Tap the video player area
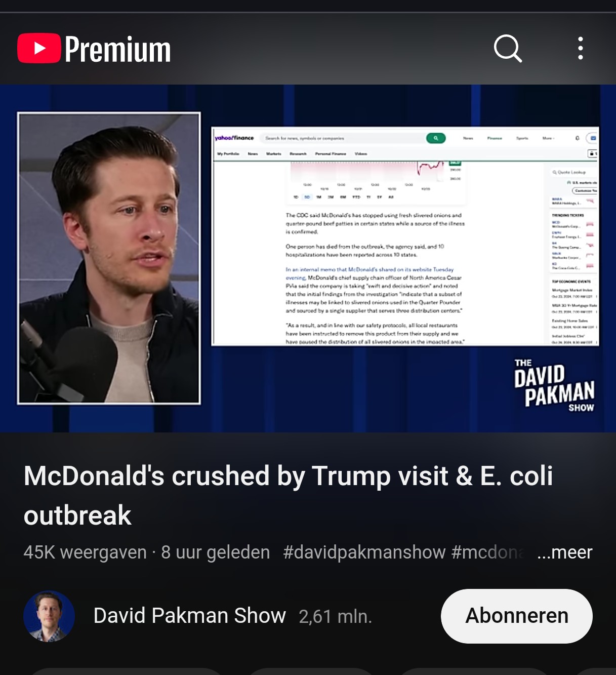 pos(308,258)
